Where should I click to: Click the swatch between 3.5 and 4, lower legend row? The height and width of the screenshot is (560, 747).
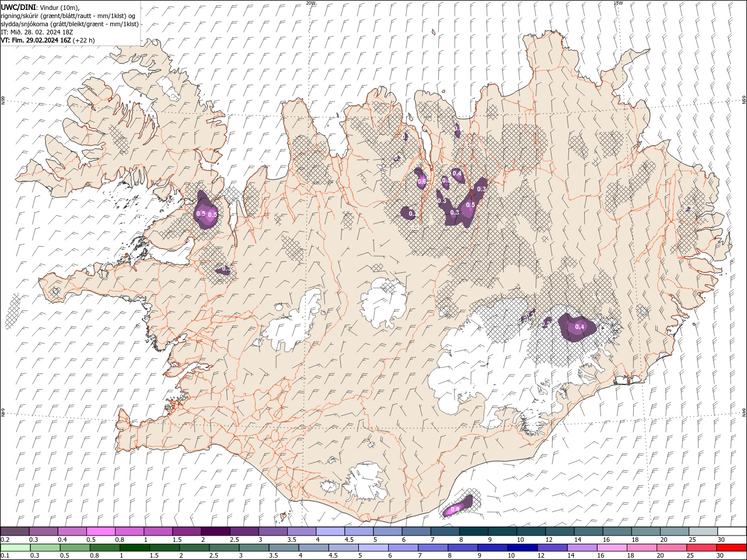(x=283, y=548)
